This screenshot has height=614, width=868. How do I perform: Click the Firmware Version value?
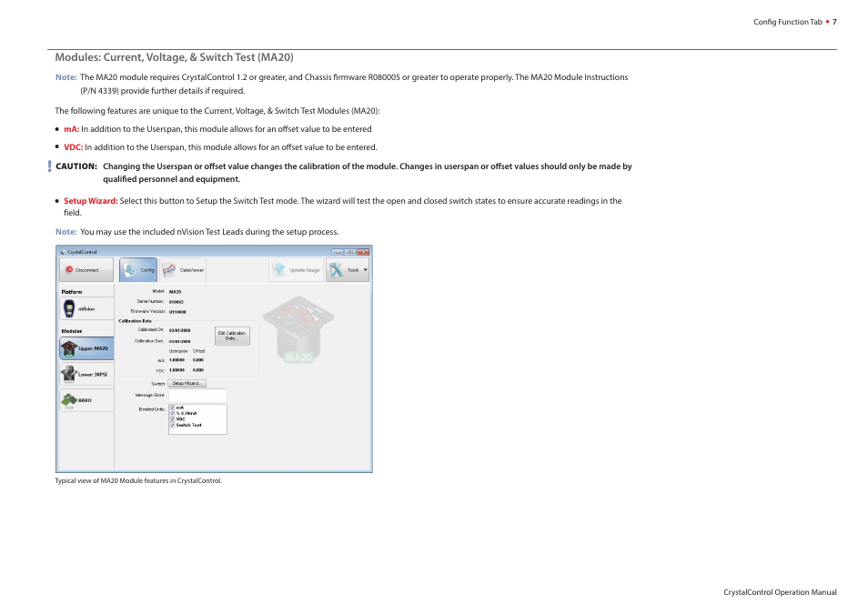click(x=177, y=312)
